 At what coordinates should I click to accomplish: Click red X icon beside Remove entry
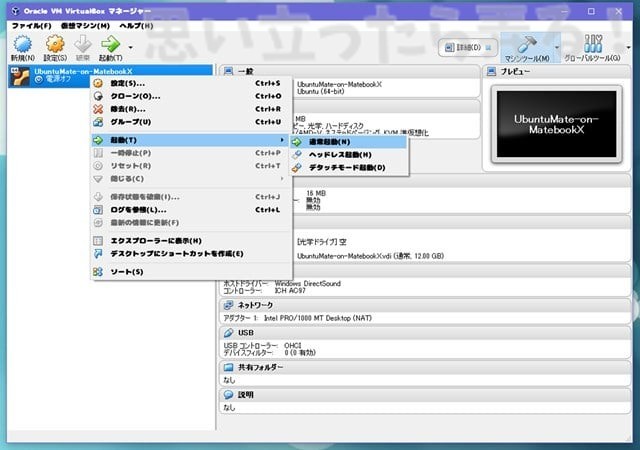tap(98, 109)
